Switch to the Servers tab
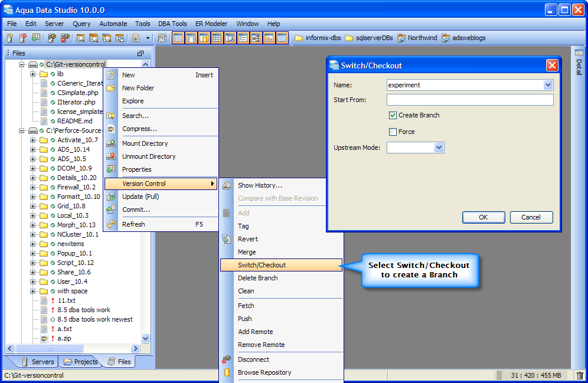This screenshot has width=588, height=383. [x=38, y=362]
